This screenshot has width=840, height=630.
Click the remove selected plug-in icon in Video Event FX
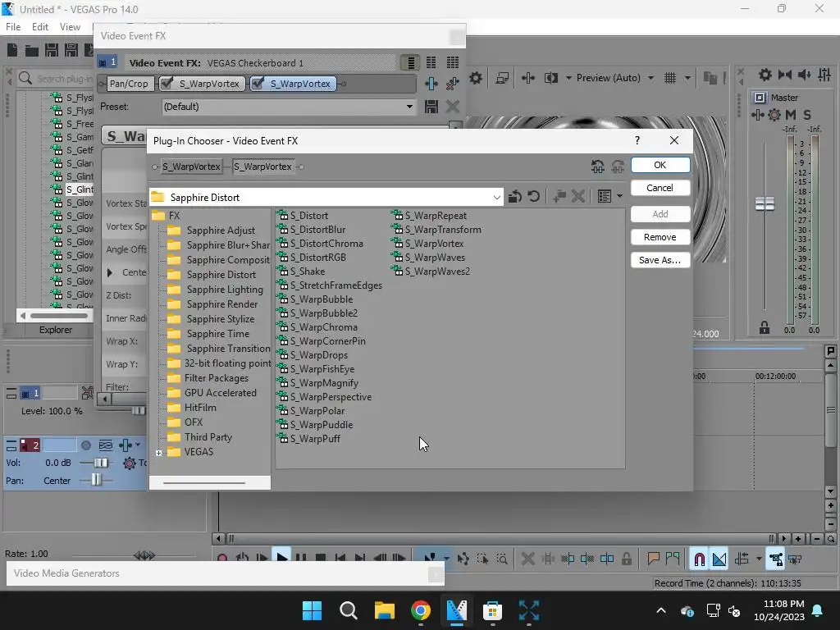click(453, 84)
